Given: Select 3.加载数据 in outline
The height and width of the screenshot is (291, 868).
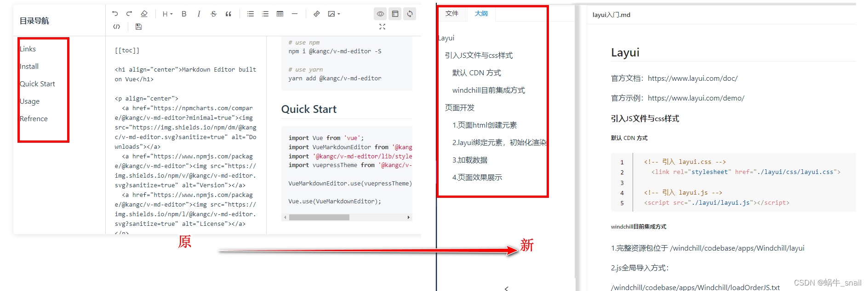Looking at the screenshot, I should 469,160.
